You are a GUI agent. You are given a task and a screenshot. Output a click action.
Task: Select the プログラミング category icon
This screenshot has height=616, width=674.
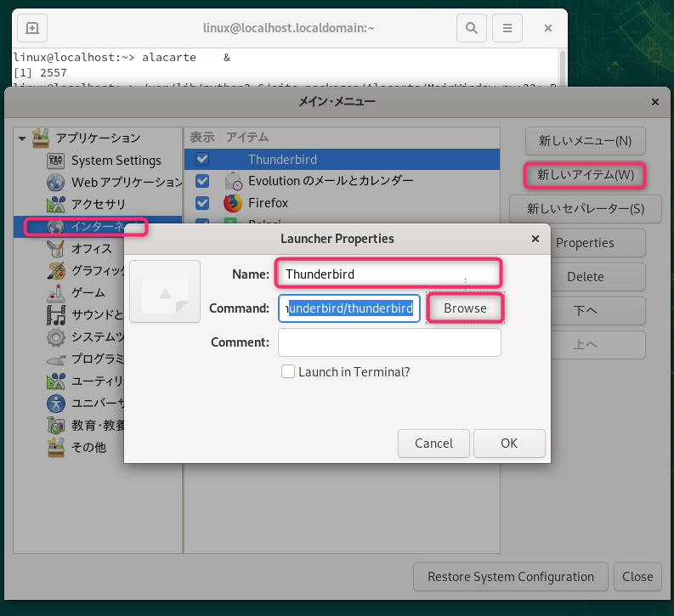[56, 359]
